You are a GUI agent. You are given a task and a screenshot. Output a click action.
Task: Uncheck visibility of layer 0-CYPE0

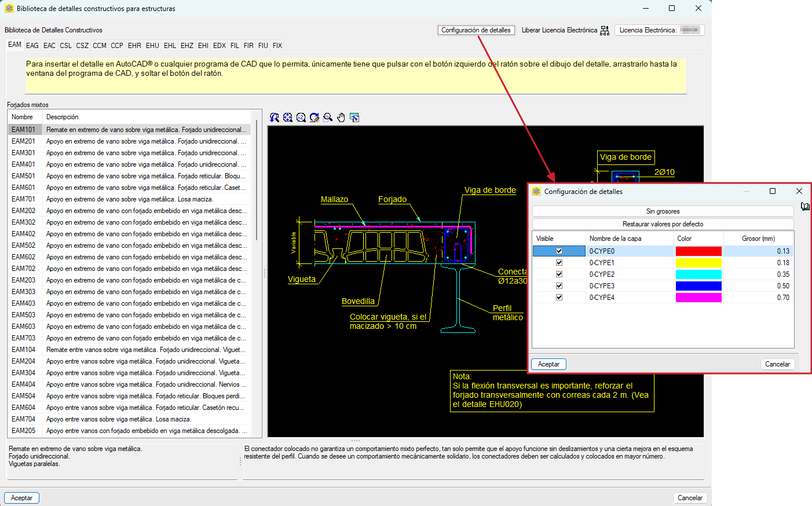pyautogui.click(x=559, y=251)
